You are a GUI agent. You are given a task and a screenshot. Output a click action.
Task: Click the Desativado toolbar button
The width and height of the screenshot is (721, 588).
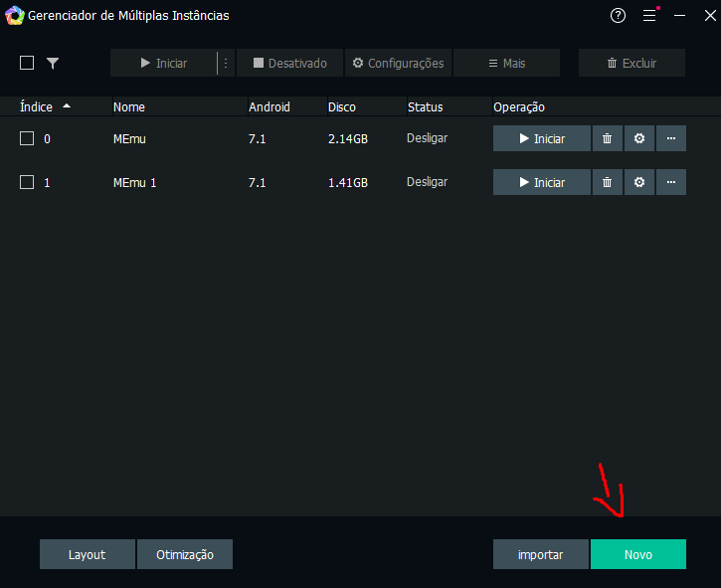[x=289, y=63]
